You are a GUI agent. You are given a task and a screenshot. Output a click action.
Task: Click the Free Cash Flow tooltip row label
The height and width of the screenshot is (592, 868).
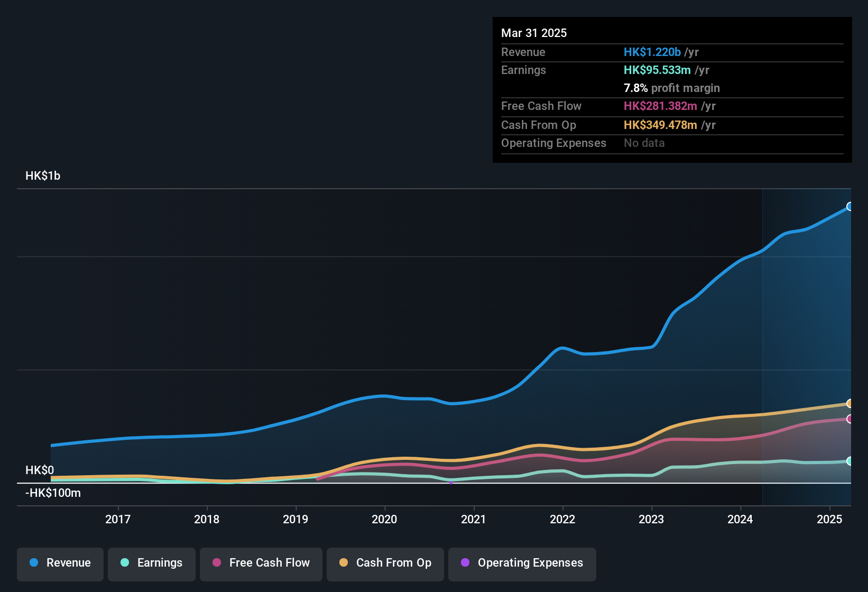click(541, 106)
